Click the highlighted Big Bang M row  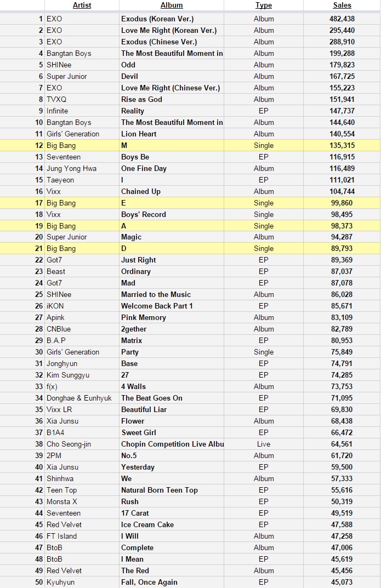pos(190,146)
